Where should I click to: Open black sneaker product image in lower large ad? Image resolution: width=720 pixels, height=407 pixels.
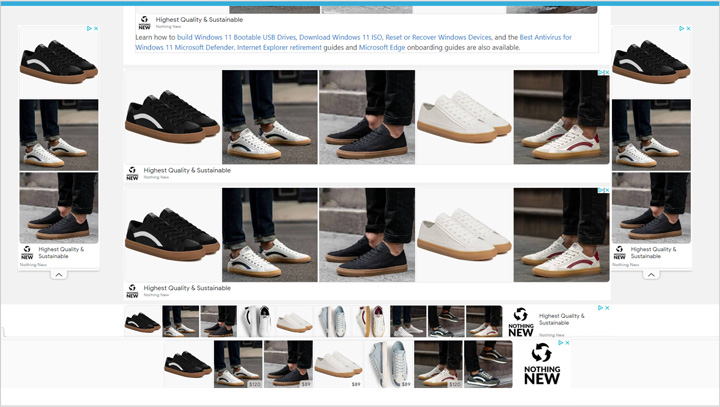(x=173, y=235)
